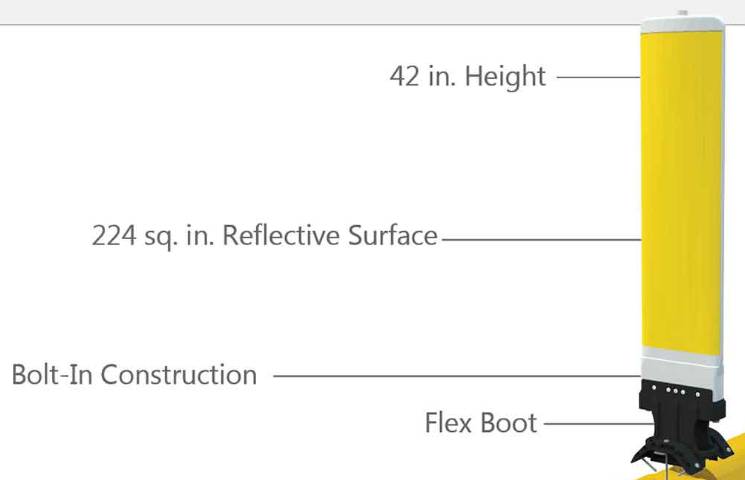This screenshot has height=480, width=745.
Task: Click the callout line beside "42 in. Height"
Action: click(x=598, y=77)
